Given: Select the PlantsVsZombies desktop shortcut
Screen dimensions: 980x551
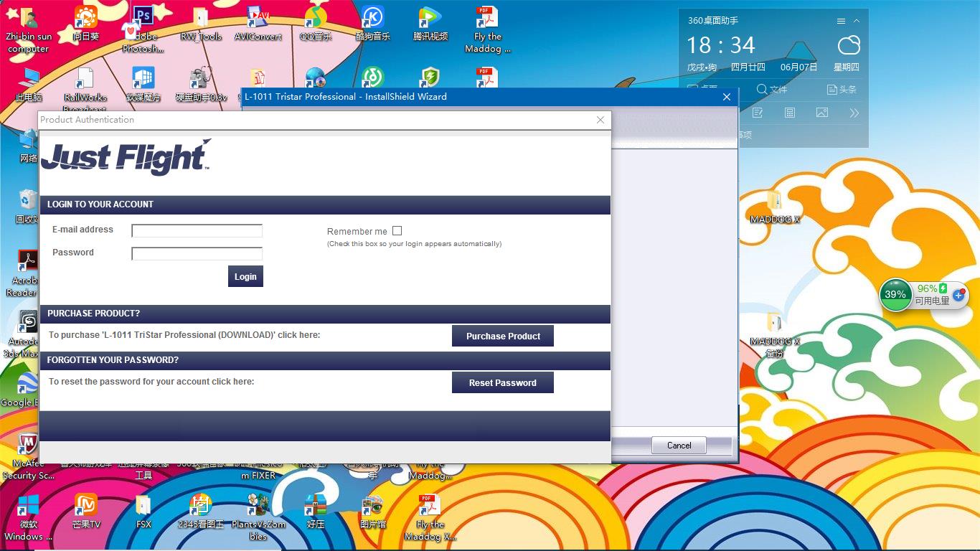Looking at the screenshot, I should coord(258,517).
